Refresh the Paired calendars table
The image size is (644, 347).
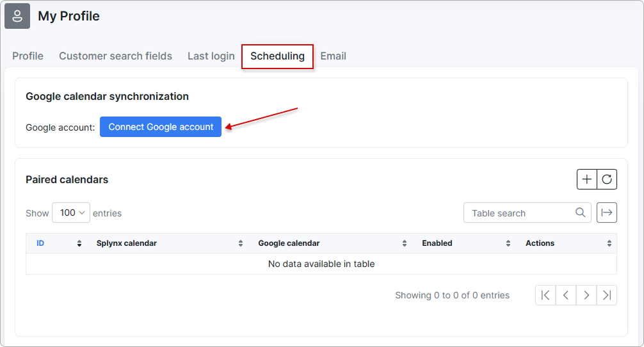pyautogui.click(x=607, y=179)
